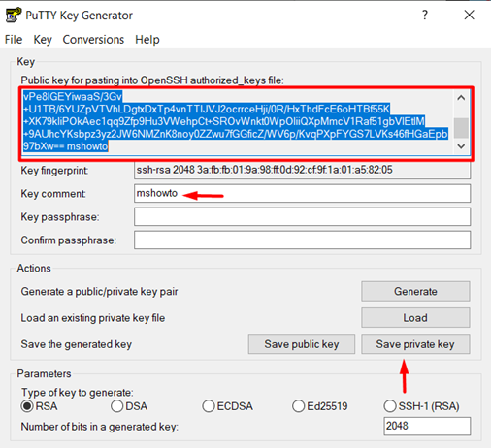The image size is (491, 448).
Task: Click 'Save the generated key' text
Action: point(77,344)
